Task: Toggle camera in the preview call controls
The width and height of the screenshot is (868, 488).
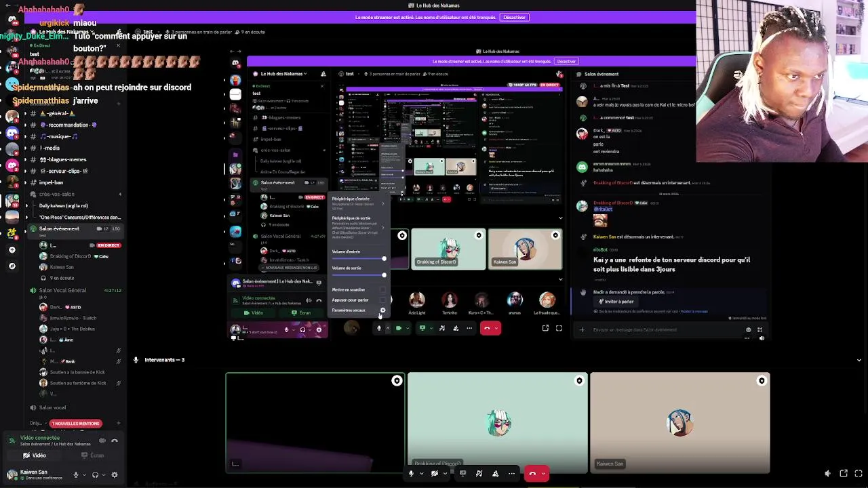Action: [x=399, y=328]
